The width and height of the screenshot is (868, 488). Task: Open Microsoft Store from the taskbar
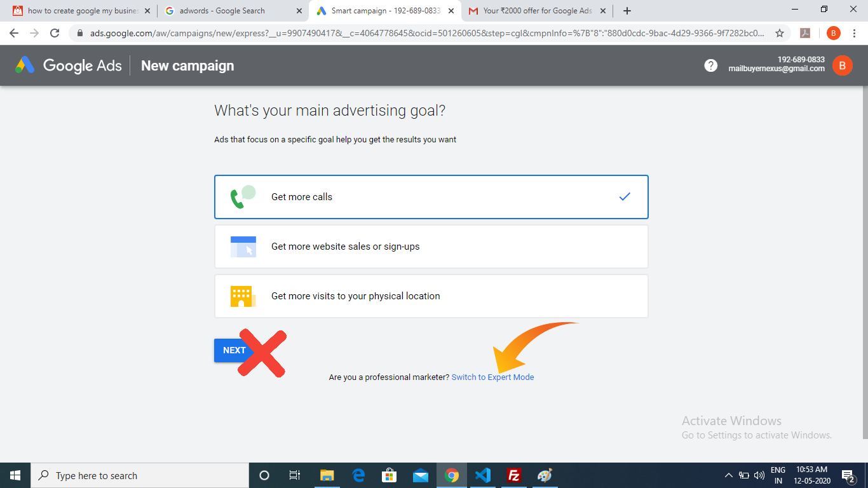point(389,475)
